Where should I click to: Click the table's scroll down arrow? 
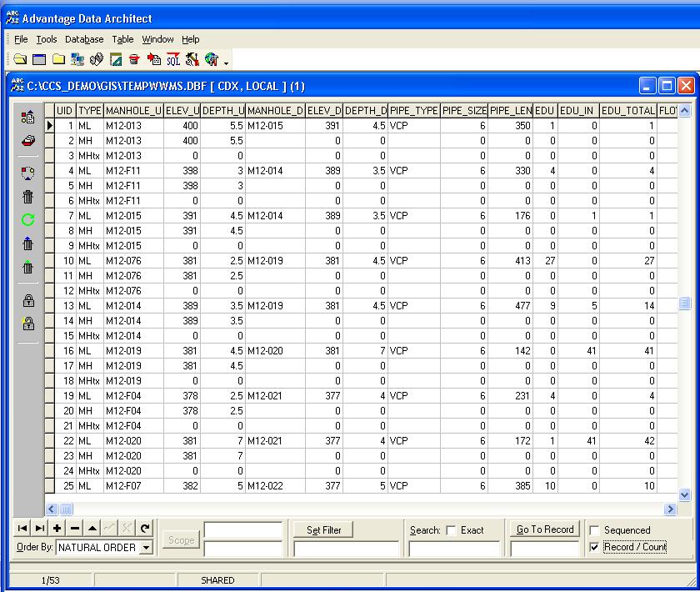[684, 494]
